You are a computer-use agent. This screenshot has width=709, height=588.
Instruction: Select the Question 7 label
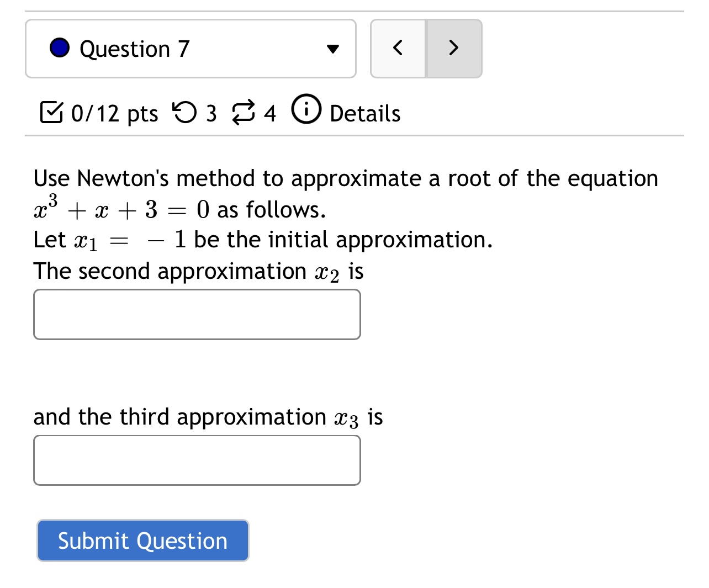click(x=134, y=49)
